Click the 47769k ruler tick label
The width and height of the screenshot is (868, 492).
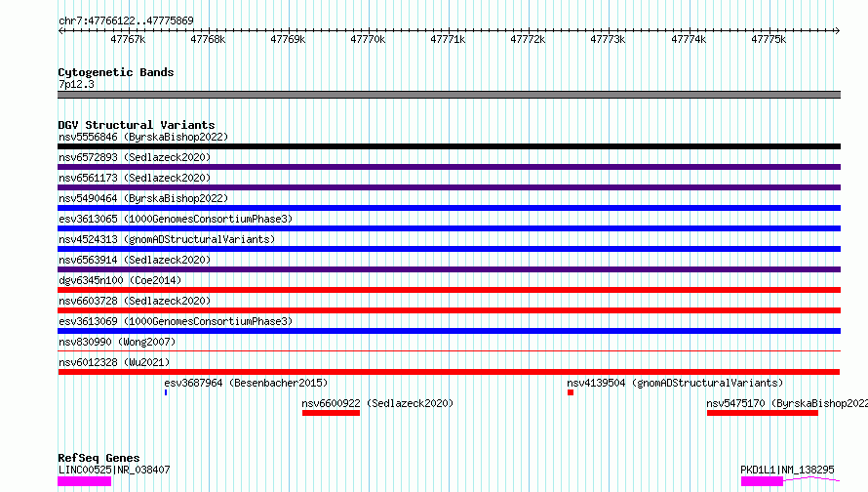288,39
